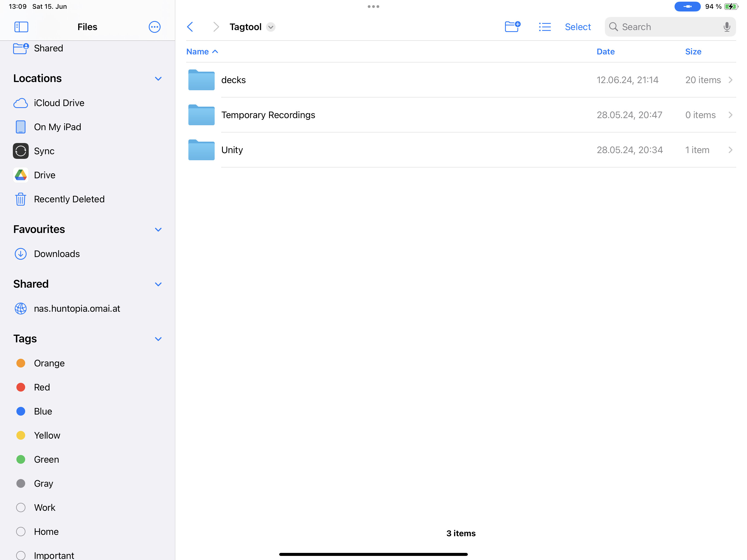Open Google Drive location
Viewport: 747px width, 560px height.
point(44,175)
